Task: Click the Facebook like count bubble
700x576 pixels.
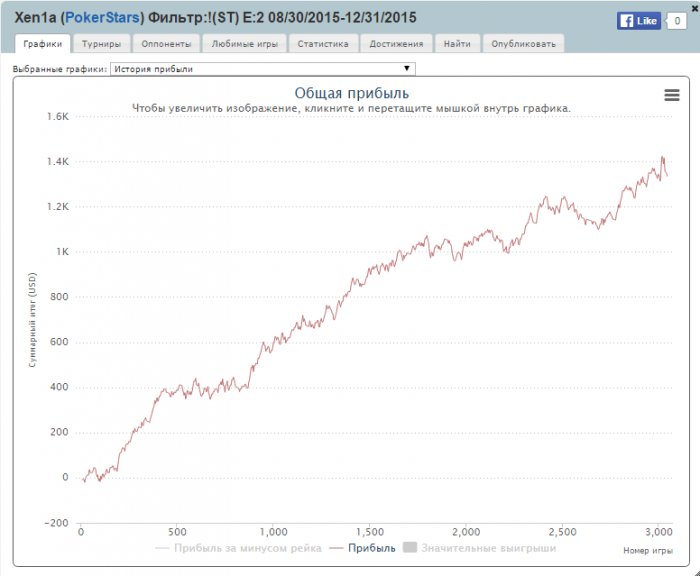Action: (677, 20)
